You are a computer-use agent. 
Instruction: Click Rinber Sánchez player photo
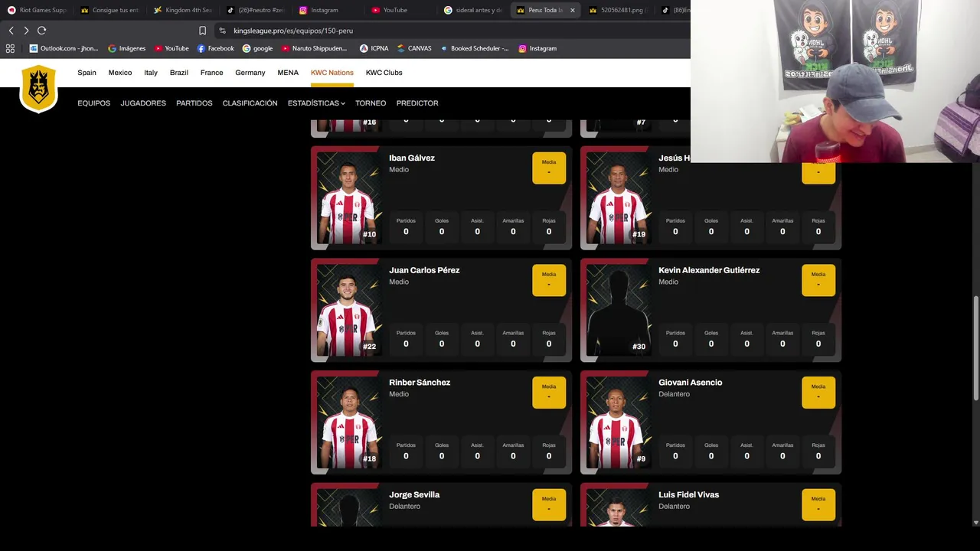pos(348,422)
